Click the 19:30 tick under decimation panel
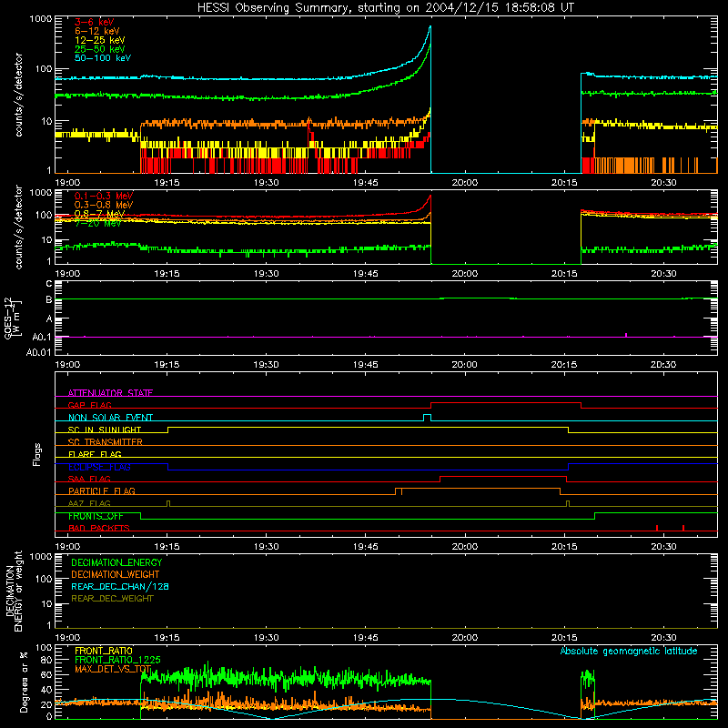The image size is (728, 728). click(x=266, y=638)
